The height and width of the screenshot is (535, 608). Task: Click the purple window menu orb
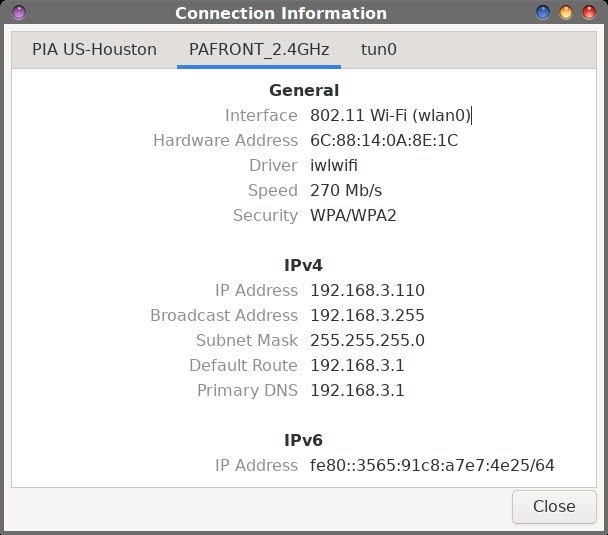coord(19,12)
